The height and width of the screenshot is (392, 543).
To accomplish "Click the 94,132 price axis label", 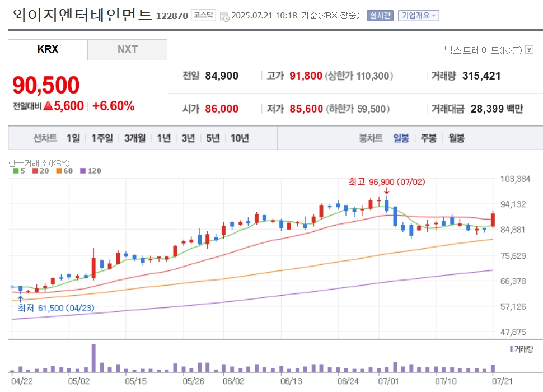I will tap(513, 204).
